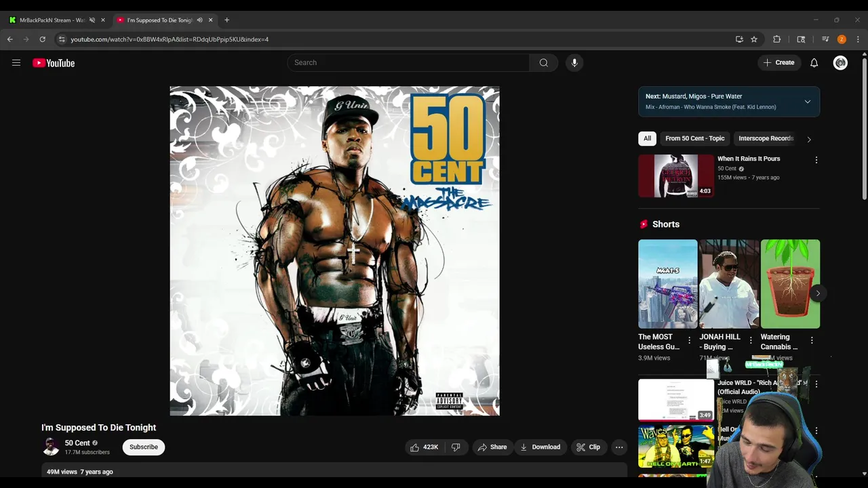Subscribe to 50 Cent channel

(x=144, y=447)
